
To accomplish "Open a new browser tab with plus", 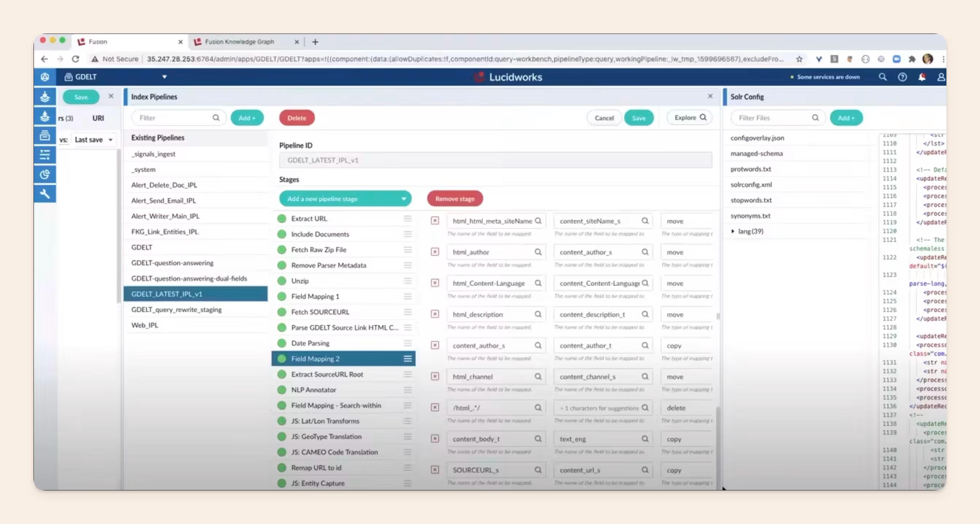I will click(315, 42).
